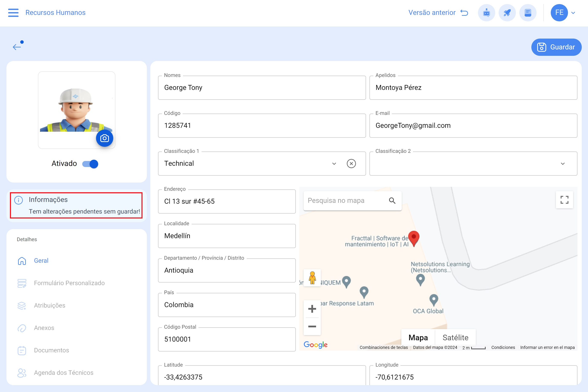Go back using the arrow icon
Screen dimensions: 588x392
(x=17, y=47)
